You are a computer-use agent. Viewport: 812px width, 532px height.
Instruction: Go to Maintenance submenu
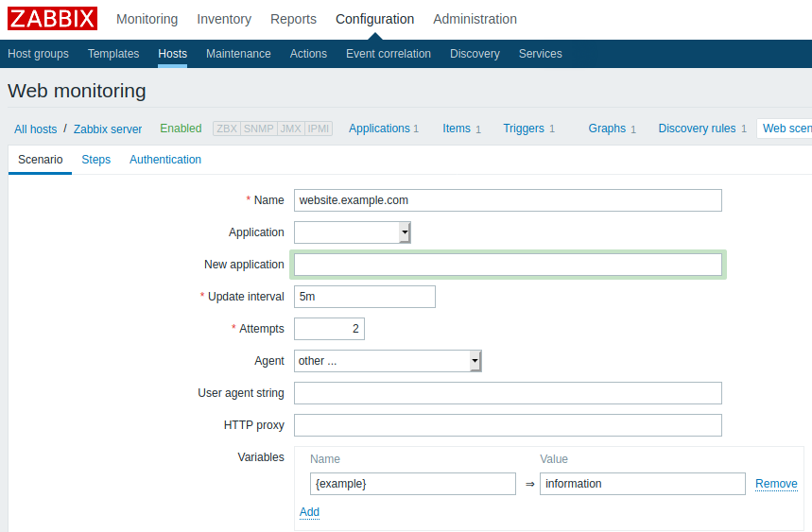point(238,54)
